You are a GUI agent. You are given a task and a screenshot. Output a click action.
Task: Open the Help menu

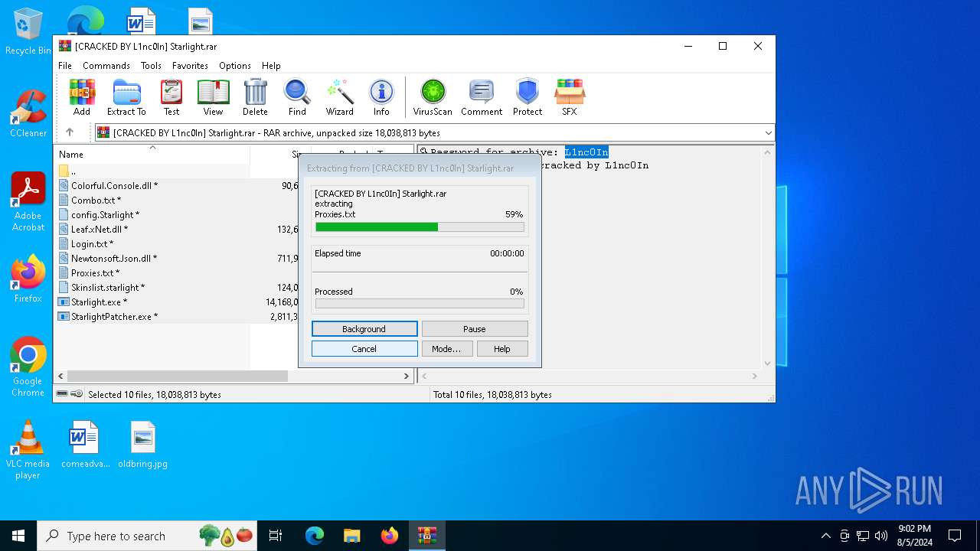tap(271, 66)
